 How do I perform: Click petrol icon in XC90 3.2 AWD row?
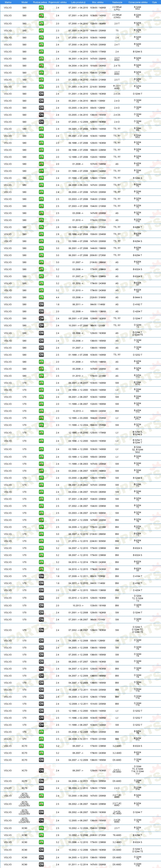[x=41, y=842]
